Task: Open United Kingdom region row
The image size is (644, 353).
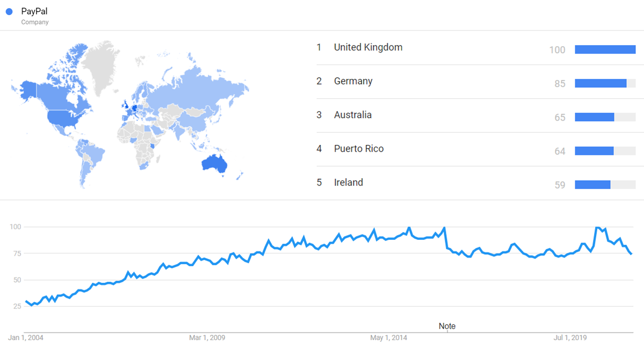Action: (368, 47)
